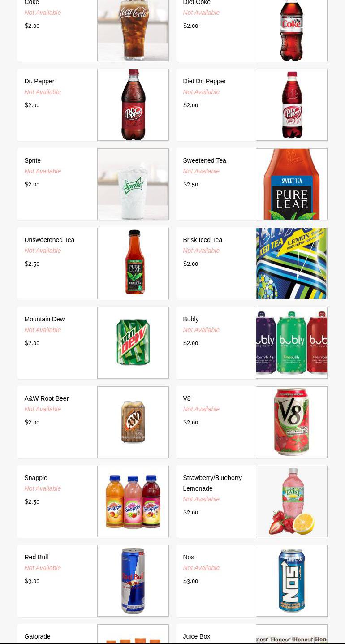Open the A&W Root Beer can image
The width and height of the screenshot is (345, 644).
(x=133, y=422)
